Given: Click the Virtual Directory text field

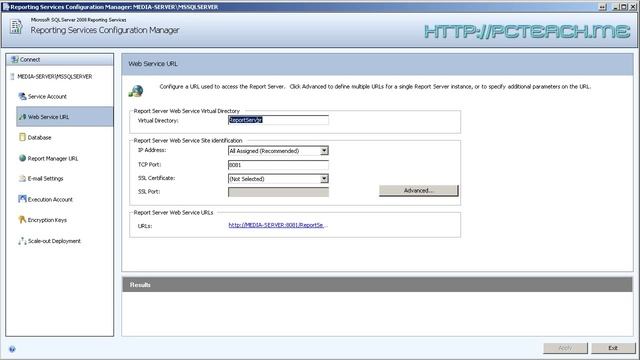Looking at the screenshot, I should [x=278, y=120].
